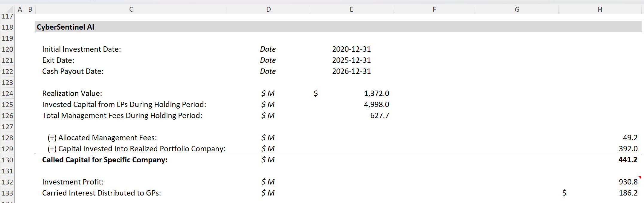644x203 pixels.
Task: Click the Initial Investment Date label
Action: pos(82,49)
